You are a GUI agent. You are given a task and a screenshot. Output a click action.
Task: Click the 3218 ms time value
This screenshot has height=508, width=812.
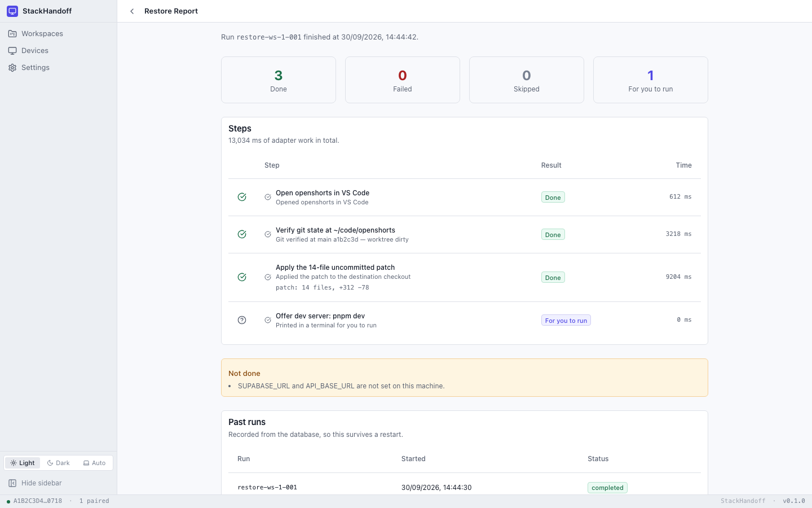(678, 234)
